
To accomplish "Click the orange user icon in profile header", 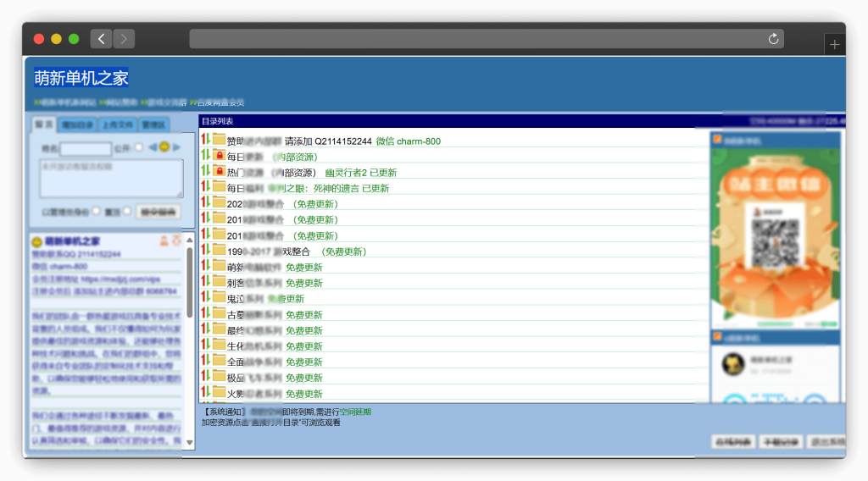I will tap(164, 241).
